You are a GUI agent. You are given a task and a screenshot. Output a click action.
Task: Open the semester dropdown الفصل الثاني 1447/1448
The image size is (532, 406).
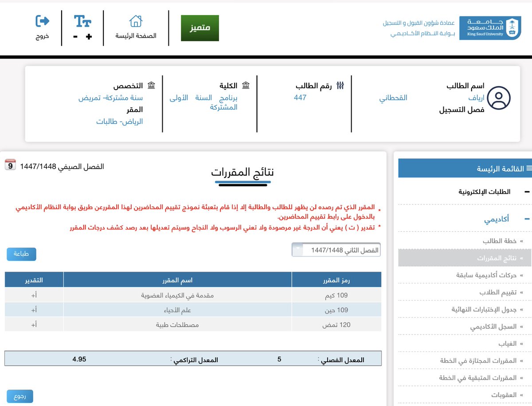[x=336, y=250]
